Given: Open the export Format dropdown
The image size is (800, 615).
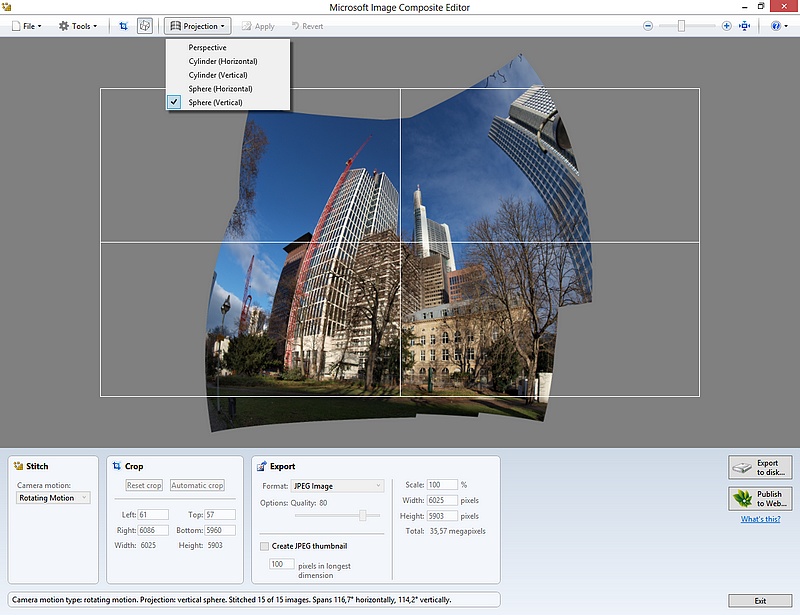Looking at the screenshot, I should point(337,486).
